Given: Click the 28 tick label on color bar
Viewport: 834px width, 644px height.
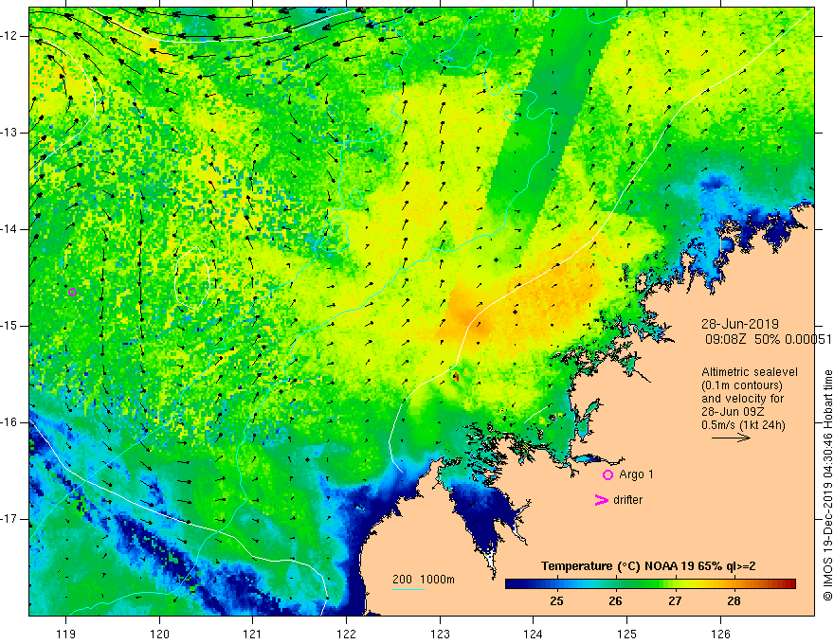Looking at the screenshot, I should [734, 601].
